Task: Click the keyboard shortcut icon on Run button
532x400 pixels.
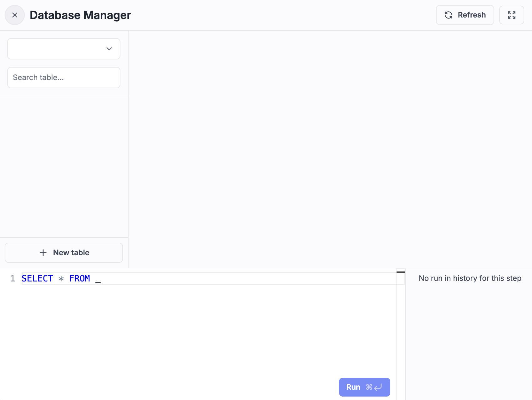Action: point(374,387)
